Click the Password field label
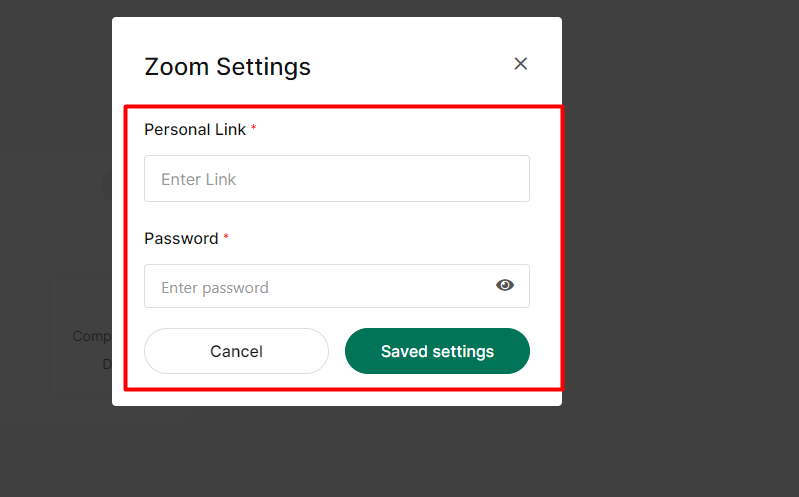 click(181, 238)
